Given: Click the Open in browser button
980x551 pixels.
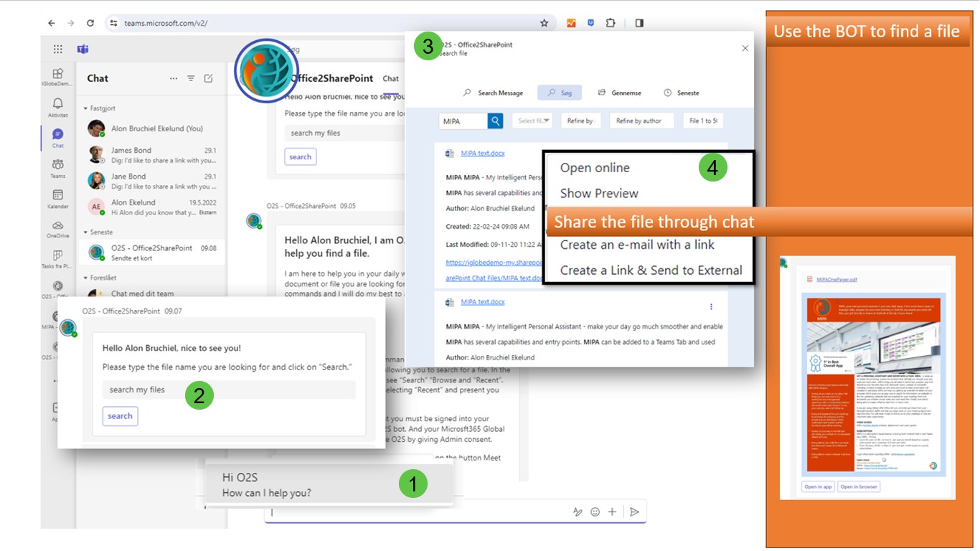Looking at the screenshot, I should click(859, 486).
